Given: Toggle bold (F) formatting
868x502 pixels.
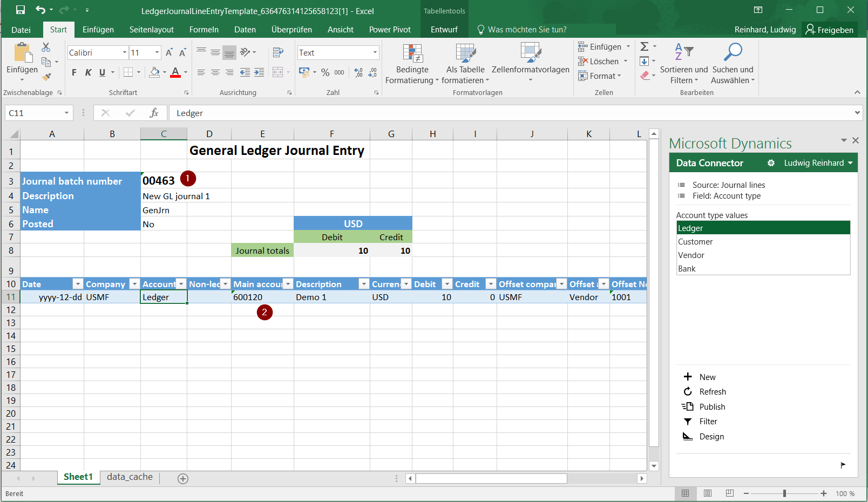Looking at the screenshot, I should [74, 72].
